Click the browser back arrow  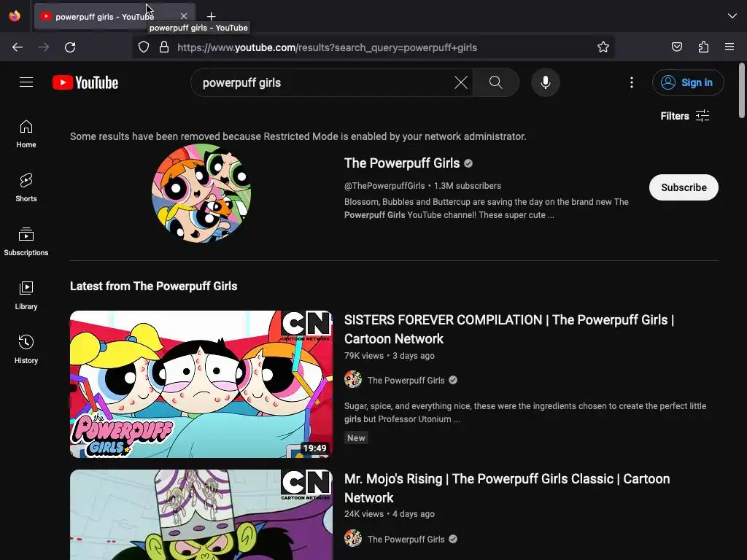click(x=18, y=47)
